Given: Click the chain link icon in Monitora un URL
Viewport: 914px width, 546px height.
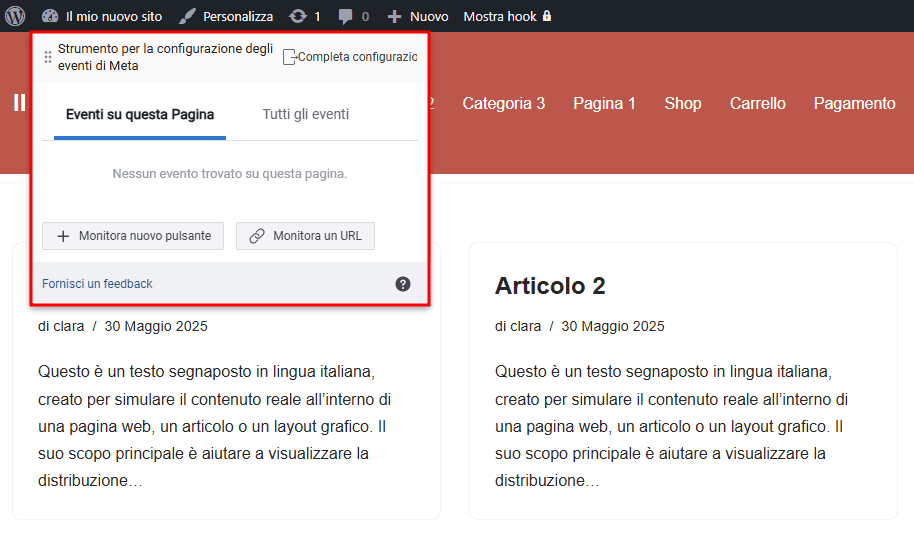Looking at the screenshot, I should click(x=257, y=236).
